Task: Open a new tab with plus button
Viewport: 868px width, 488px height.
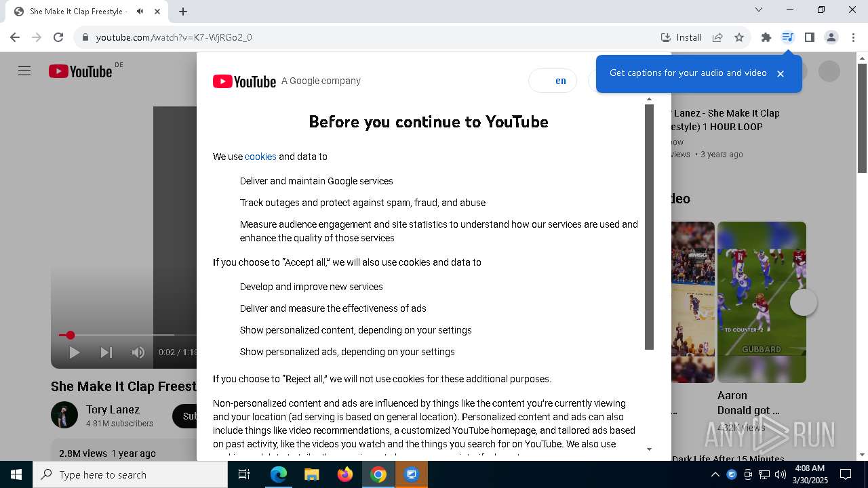Action: (x=183, y=12)
